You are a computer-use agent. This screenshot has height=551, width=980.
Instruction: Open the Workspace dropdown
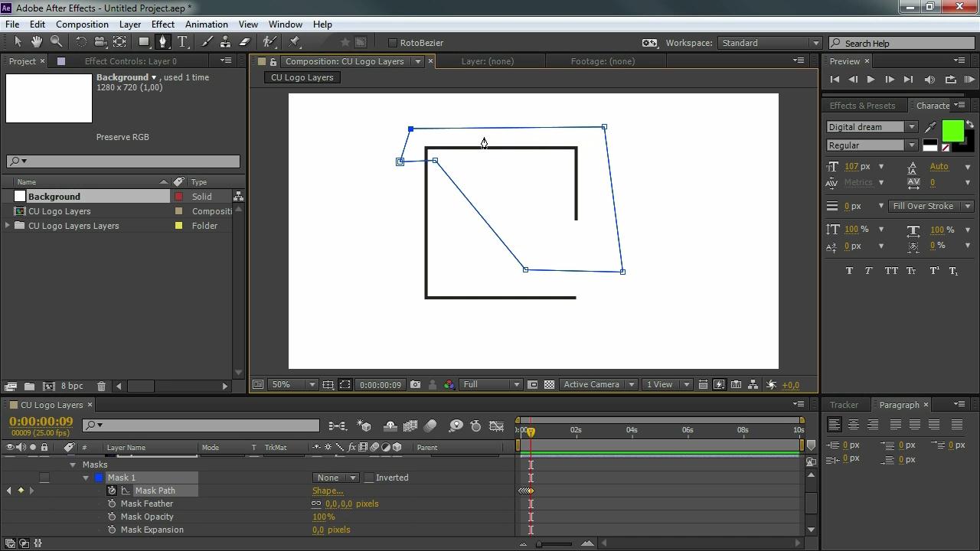pos(770,43)
